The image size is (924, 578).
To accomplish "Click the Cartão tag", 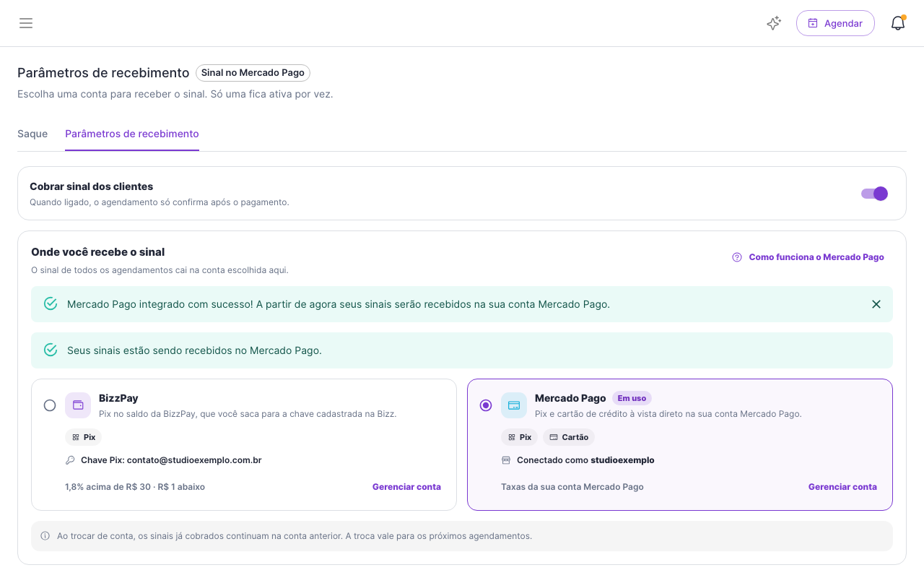I will coord(569,437).
